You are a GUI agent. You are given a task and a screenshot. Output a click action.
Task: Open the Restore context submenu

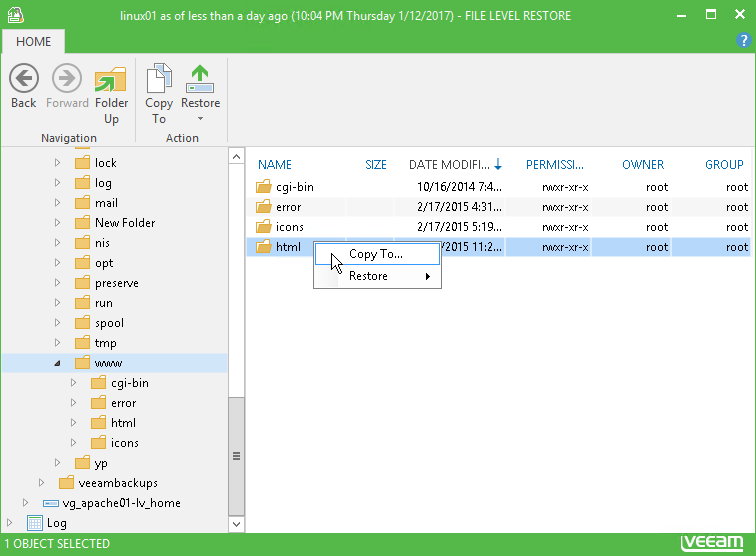point(377,276)
